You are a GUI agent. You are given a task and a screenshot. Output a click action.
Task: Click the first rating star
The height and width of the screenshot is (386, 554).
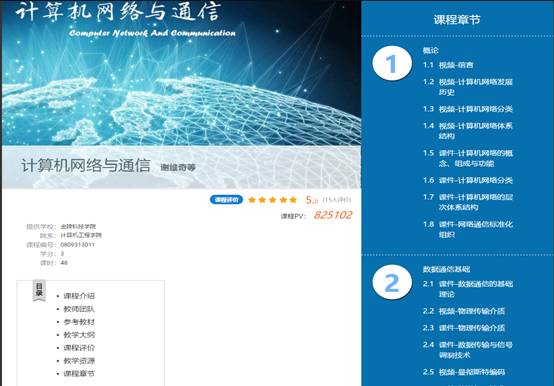coord(252,200)
